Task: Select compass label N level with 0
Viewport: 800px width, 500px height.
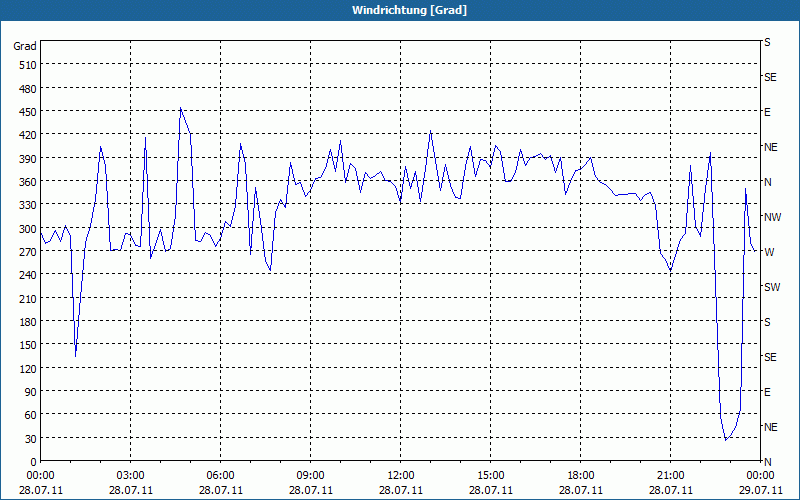Action: [767, 462]
